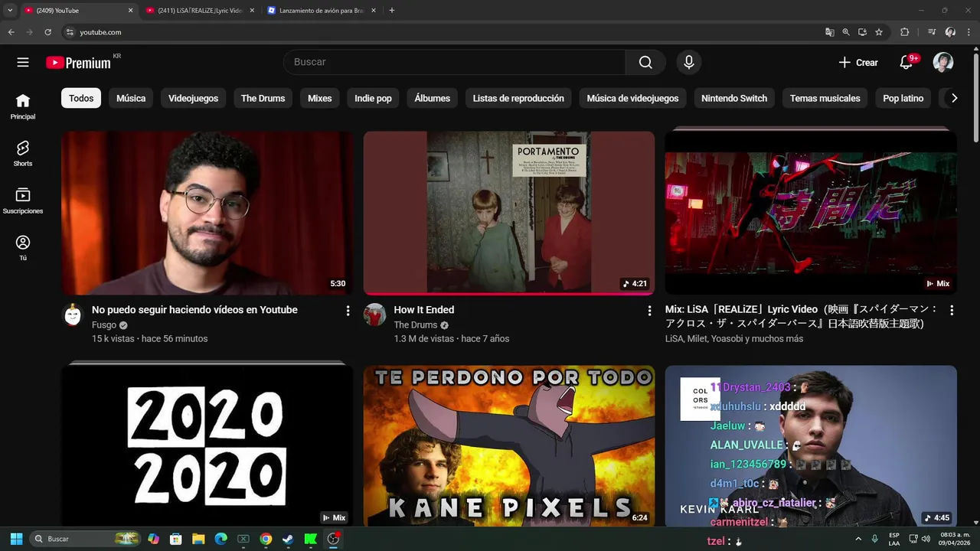The height and width of the screenshot is (551, 980).
Task: Select the Álbumes filter chip
Action: tap(433, 98)
